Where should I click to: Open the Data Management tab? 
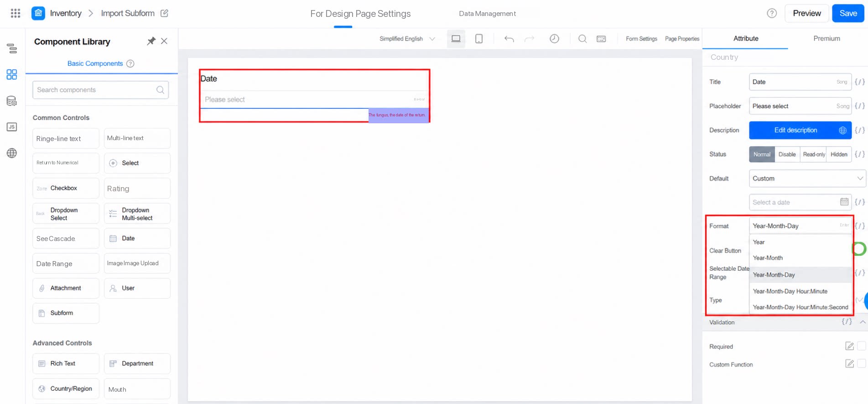(487, 14)
